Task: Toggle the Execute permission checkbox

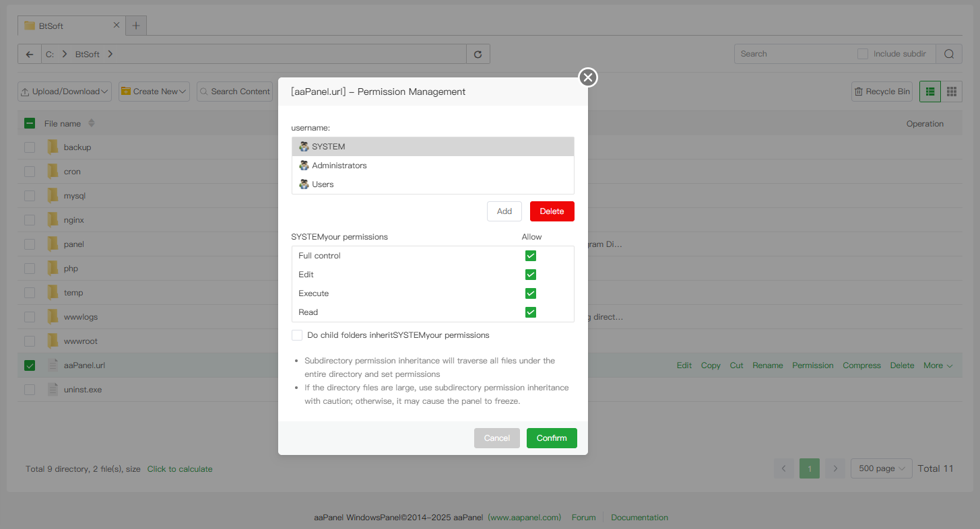Action: [x=531, y=293]
